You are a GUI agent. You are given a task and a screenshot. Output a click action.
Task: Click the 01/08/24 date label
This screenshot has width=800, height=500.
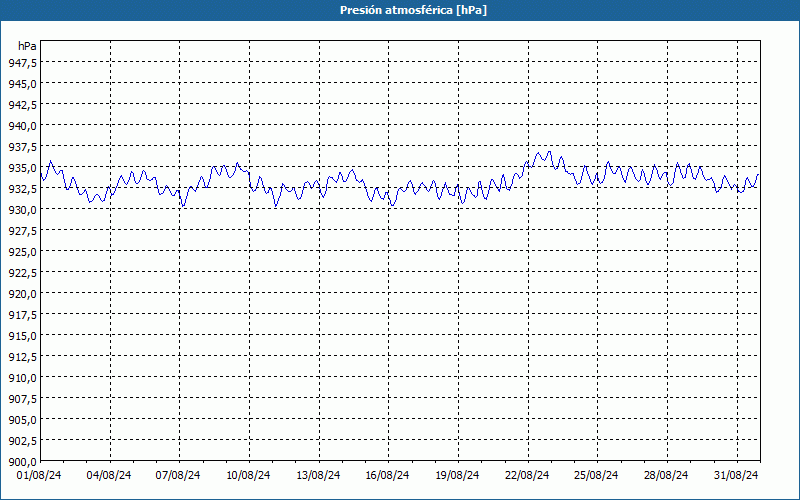click(39, 475)
